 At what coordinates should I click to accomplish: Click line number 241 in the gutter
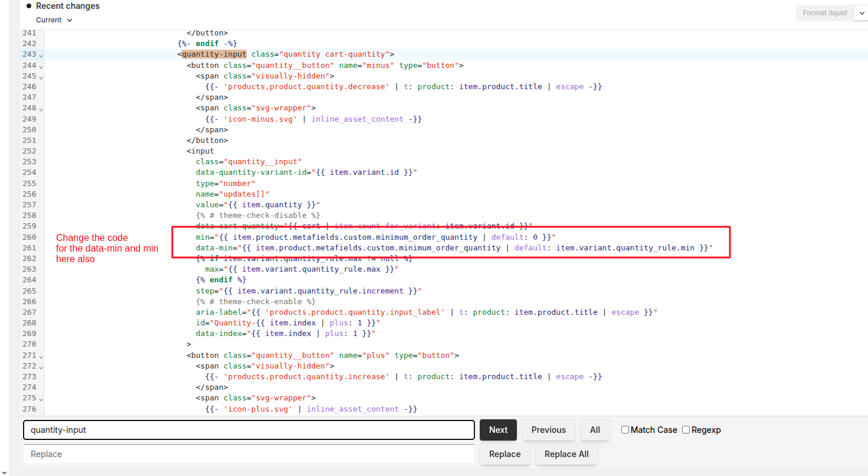[30, 32]
